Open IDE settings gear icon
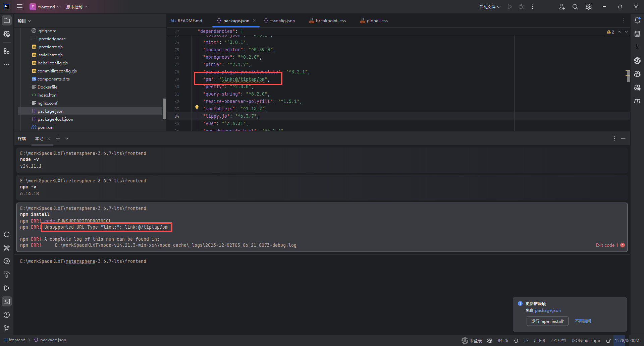Image resolution: width=644 pixels, height=346 pixels. pos(589,7)
